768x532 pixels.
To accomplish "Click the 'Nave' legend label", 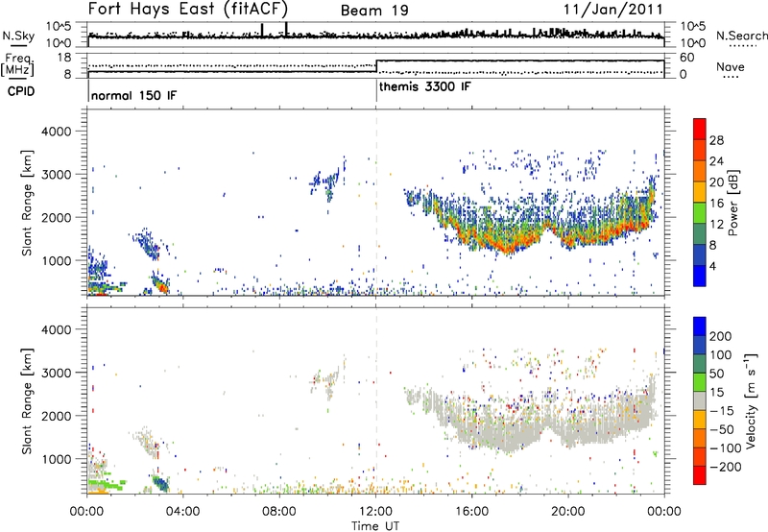I will pyautogui.click(x=731, y=67).
